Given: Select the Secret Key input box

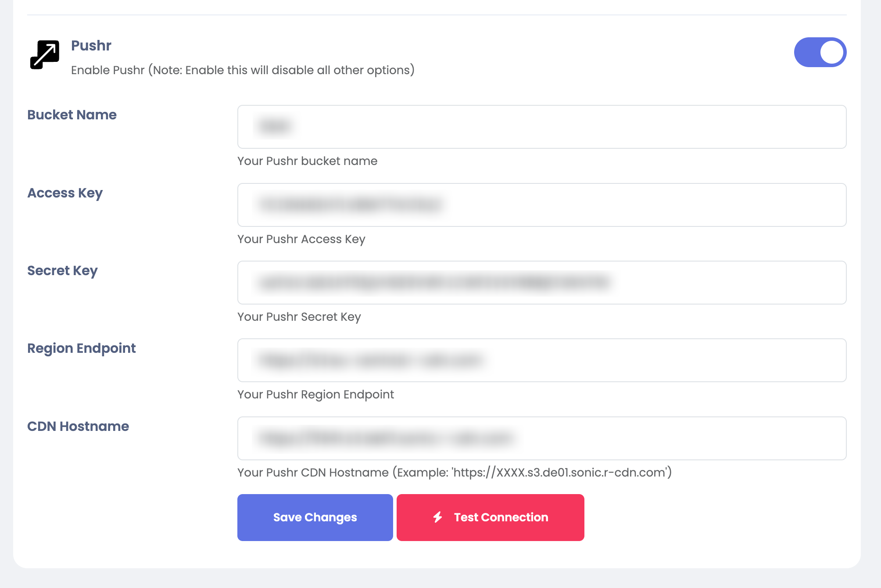Looking at the screenshot, I should (x=541, y=283).
